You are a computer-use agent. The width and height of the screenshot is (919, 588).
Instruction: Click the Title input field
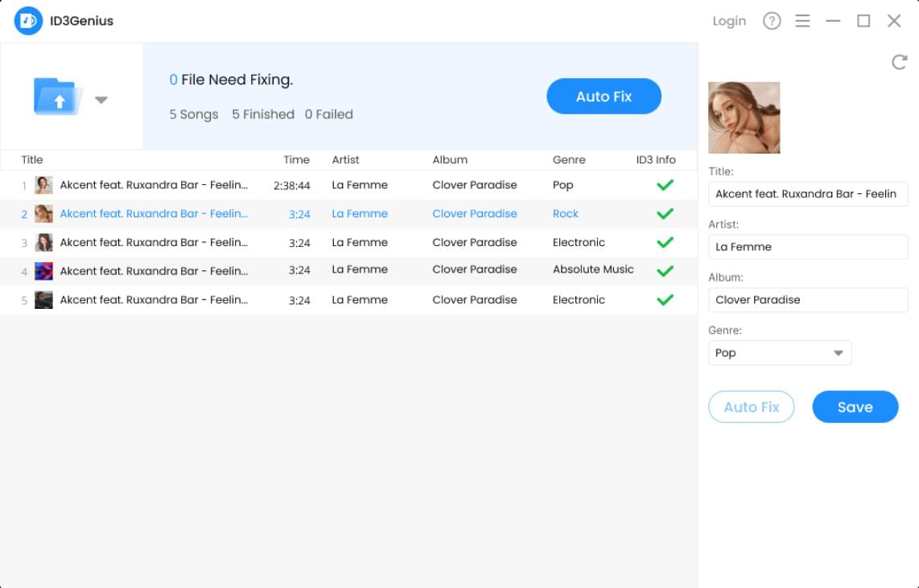point(808,194)
